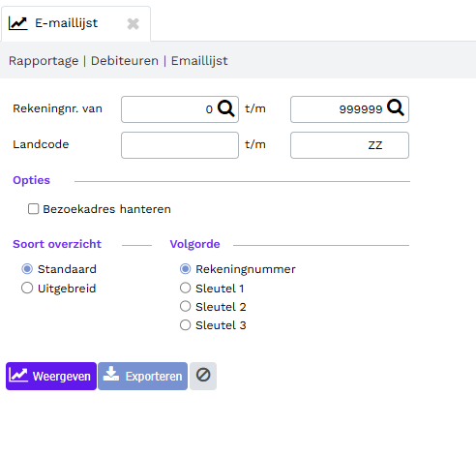The width and height of the screenshot is (476, 457).
Task: Select the Standaard overview type
Action: (x=27, y=269)
